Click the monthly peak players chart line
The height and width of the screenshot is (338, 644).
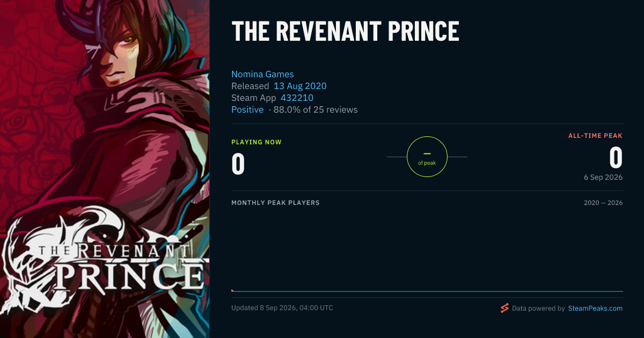tap(427, 291)
